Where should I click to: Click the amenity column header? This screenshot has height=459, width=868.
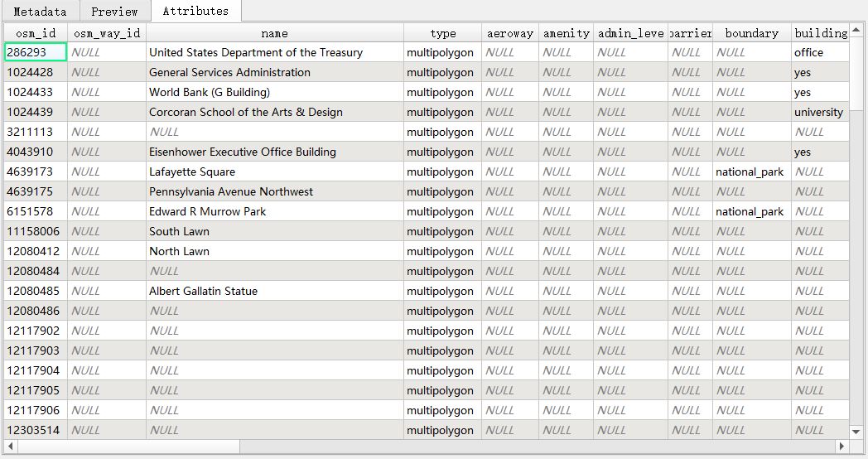pyautogui.click(x=566, y=33)
